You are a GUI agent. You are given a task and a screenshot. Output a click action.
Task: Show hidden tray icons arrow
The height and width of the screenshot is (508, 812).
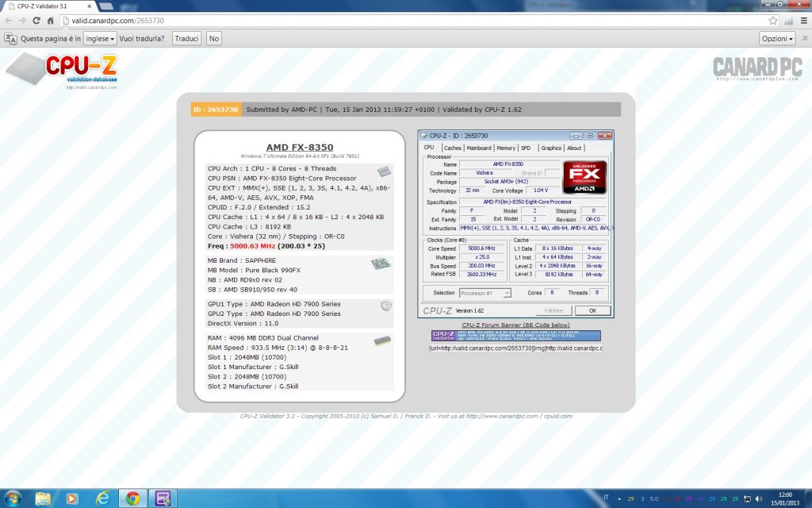(619, 498)
